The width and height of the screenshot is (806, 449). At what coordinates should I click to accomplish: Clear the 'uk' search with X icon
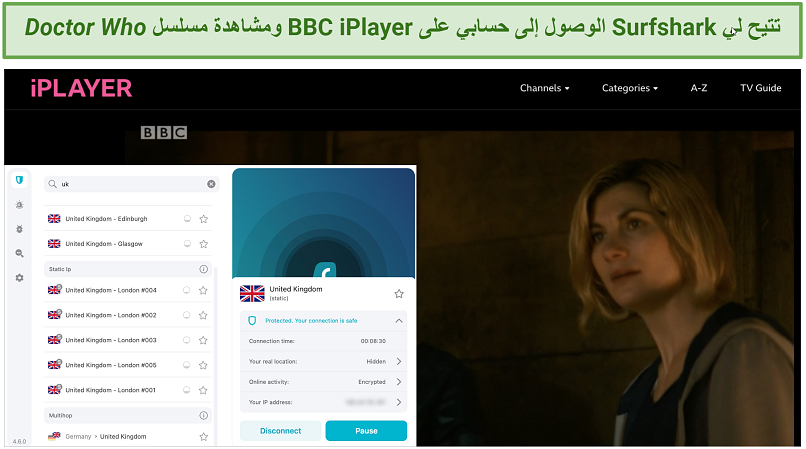211,184
